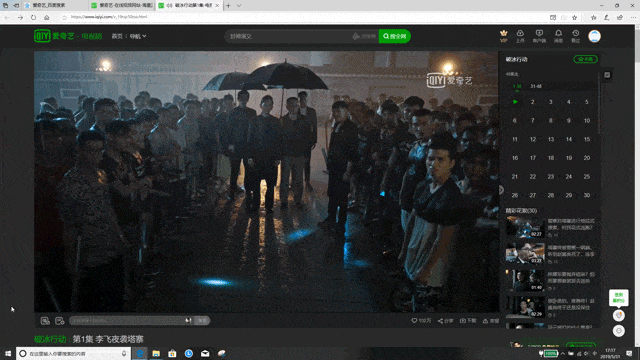Select the currently playing episode 1
The height and width of the screenshot is (360, 640).
515,102
